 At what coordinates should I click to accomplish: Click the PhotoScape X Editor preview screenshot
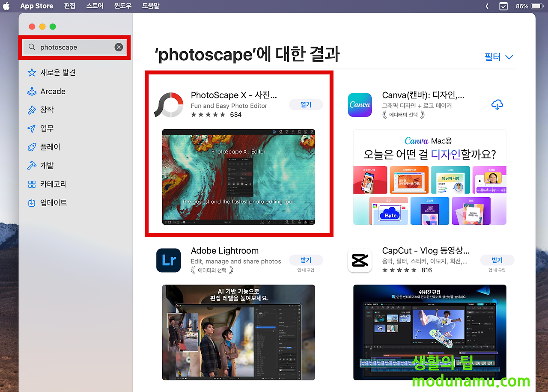pos(238,177)
